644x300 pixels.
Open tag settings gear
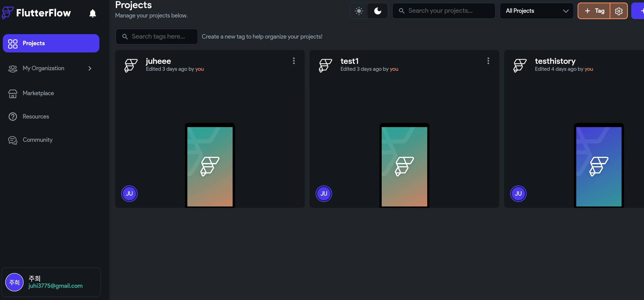(x=619, y=11)
